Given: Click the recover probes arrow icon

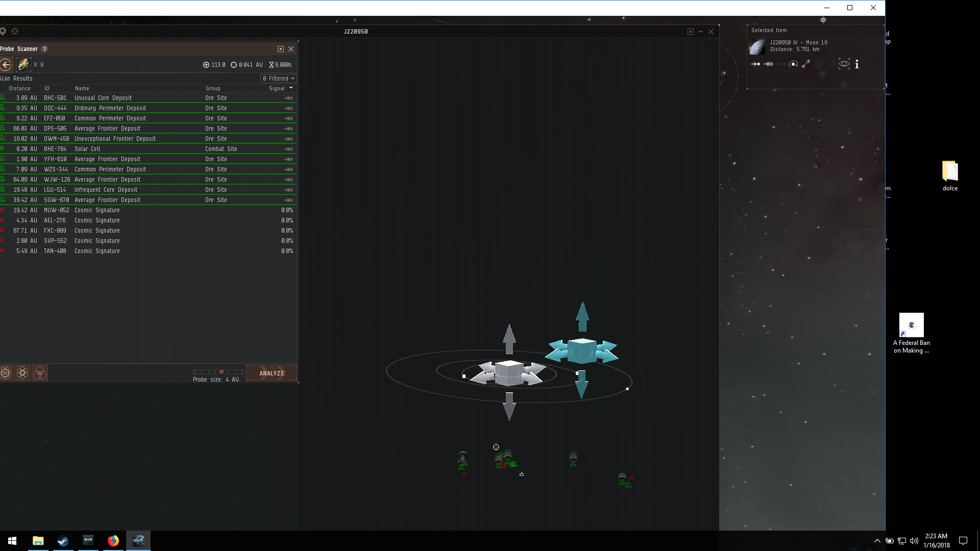Looking at the screenshot, I should 6,65.
